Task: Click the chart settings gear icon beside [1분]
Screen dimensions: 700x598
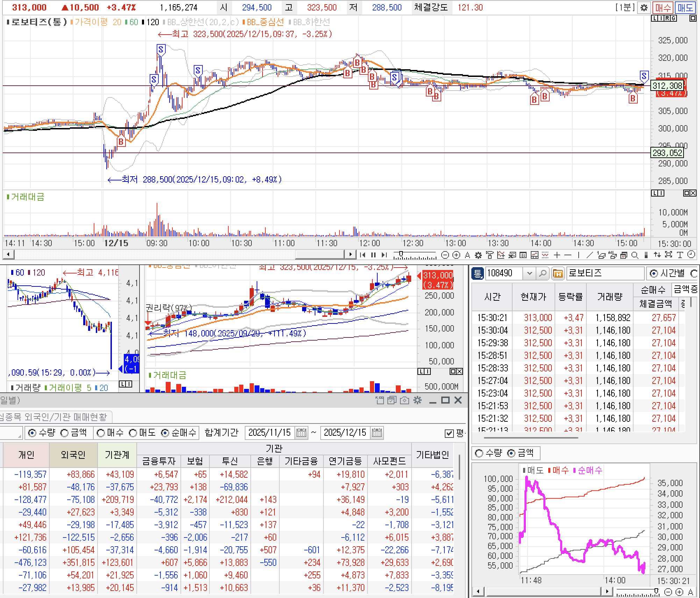Action: [x=644, y=8]
